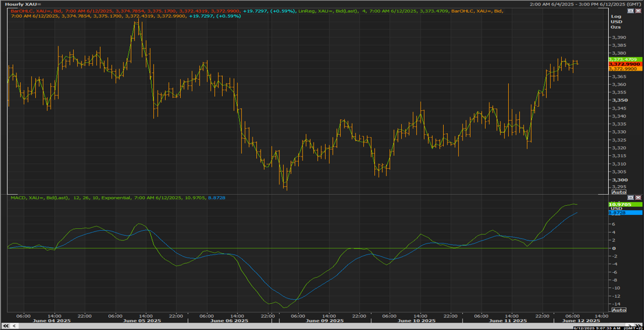Click the 3,300 price axis label
This screenshot has width=644, height=330.
pyautogui.click(x=618, y=180)
